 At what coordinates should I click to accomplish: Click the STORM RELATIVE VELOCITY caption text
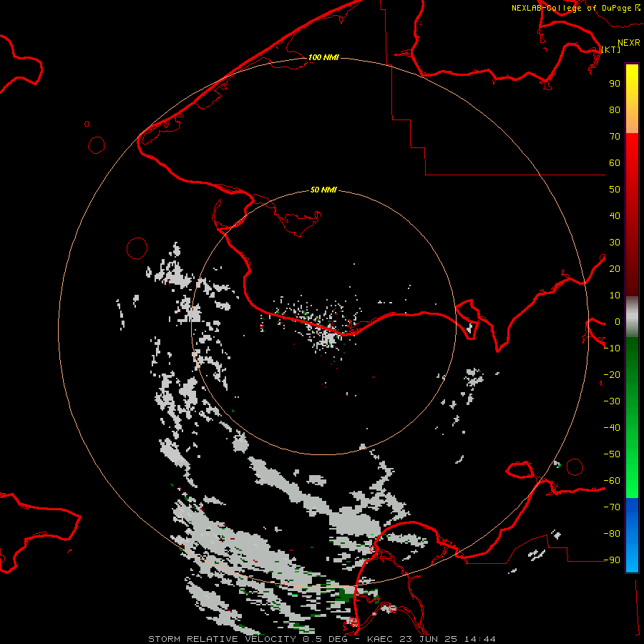point(223,639)
